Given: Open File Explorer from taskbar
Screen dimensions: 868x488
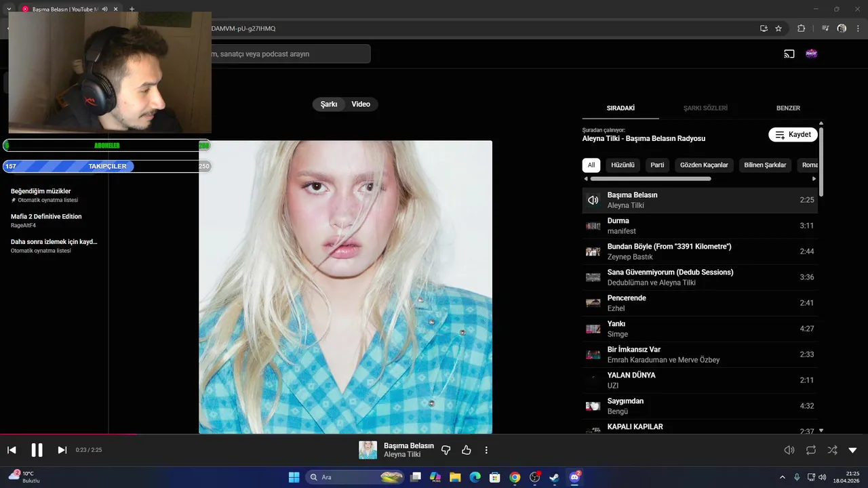Looking at the screenshot, I should tap(455, 477).
